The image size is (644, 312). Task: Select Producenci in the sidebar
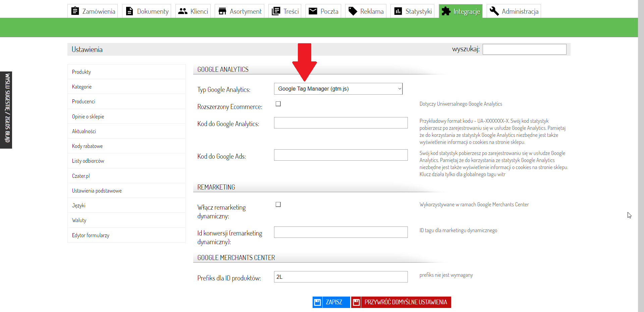126,101
